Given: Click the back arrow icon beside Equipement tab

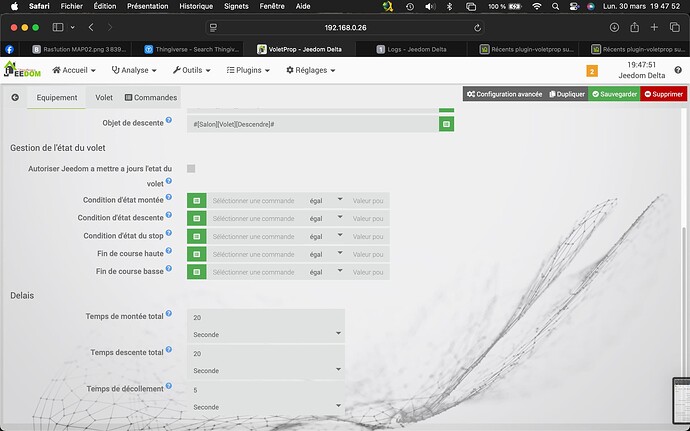Looking at the screenshot, I should click(15, 97).
